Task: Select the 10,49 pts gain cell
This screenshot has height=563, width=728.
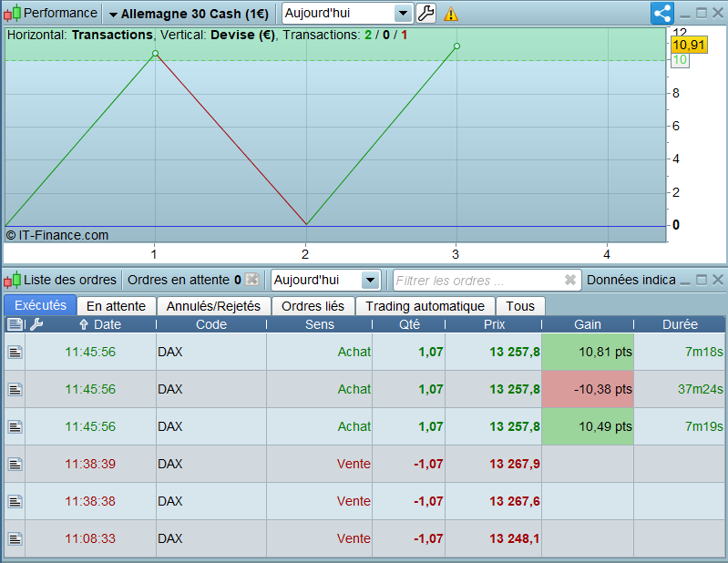Action: tap(588, 426)
